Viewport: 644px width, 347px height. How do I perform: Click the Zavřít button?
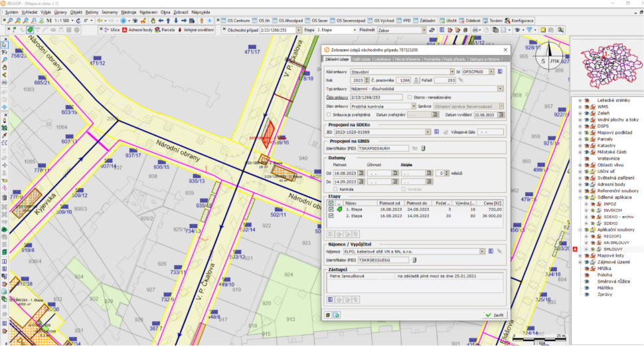pos(495,314)
